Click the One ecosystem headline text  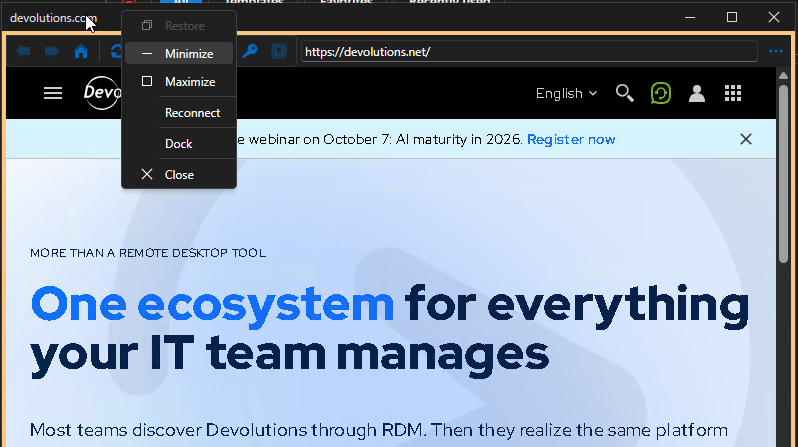pyautogui.click(x=212, y=304)
